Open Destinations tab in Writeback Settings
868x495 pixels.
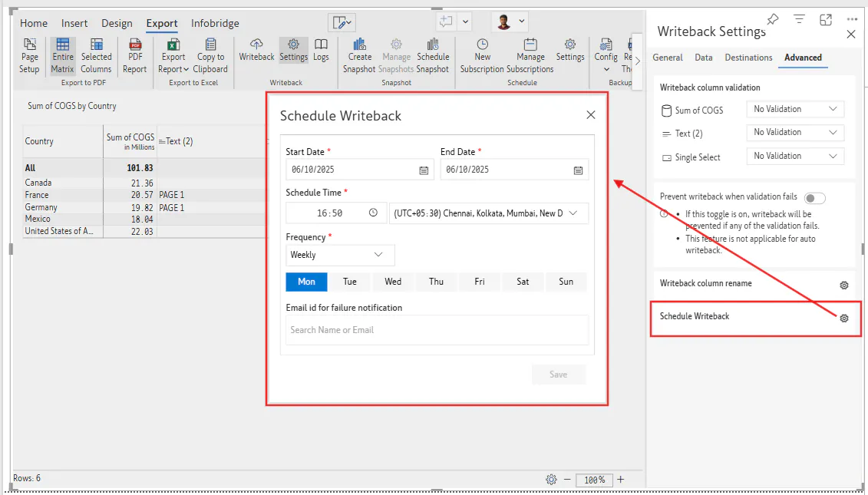pos(748,58)
